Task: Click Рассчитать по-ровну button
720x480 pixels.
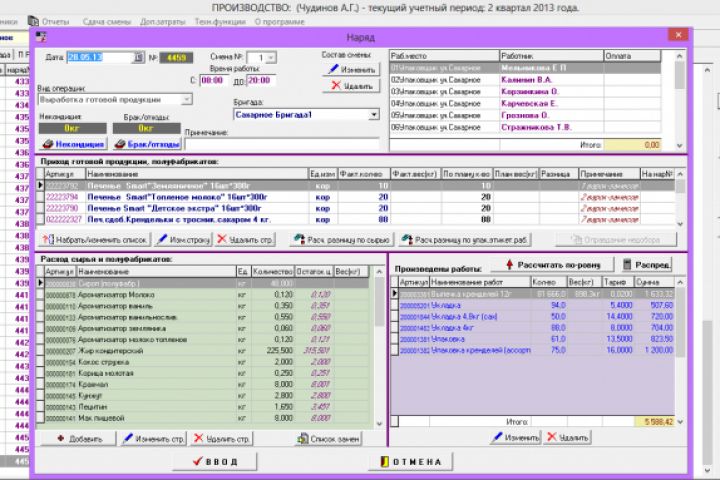Action: coord(553,265)
